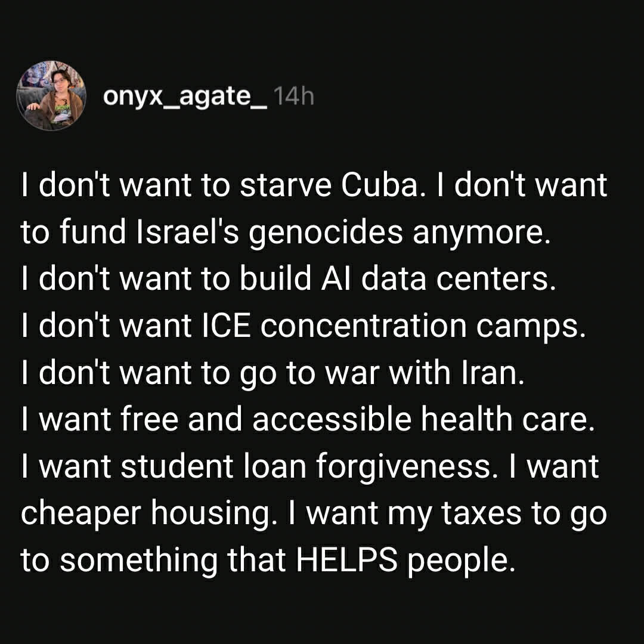644x644 pixels.
Task: Click the line about AI data centers
Action: (x=287, y=280)
